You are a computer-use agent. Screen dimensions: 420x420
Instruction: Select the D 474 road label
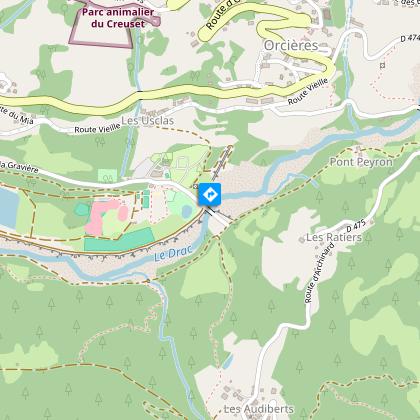[x=410, y=36]
